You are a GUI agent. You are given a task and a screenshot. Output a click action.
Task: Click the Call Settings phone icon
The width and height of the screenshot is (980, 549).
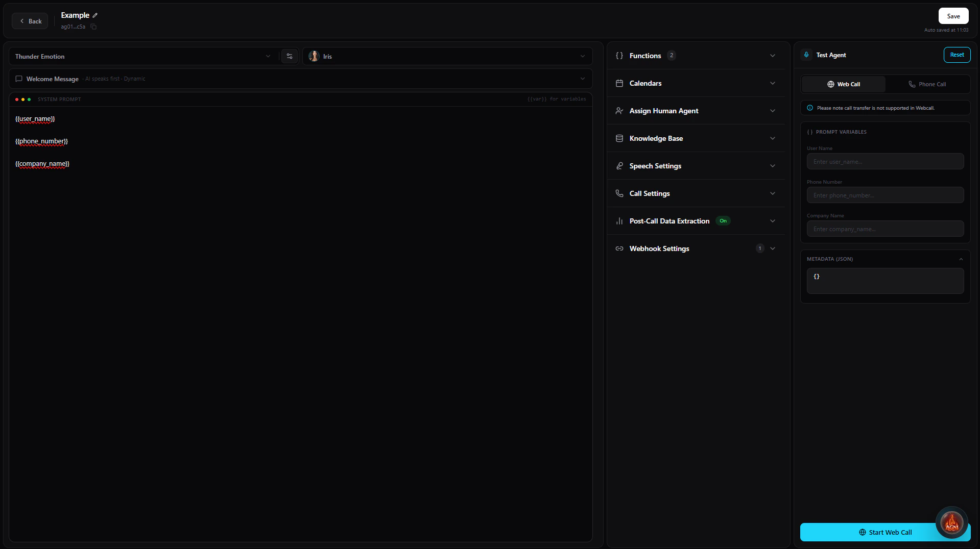[619, 193]
